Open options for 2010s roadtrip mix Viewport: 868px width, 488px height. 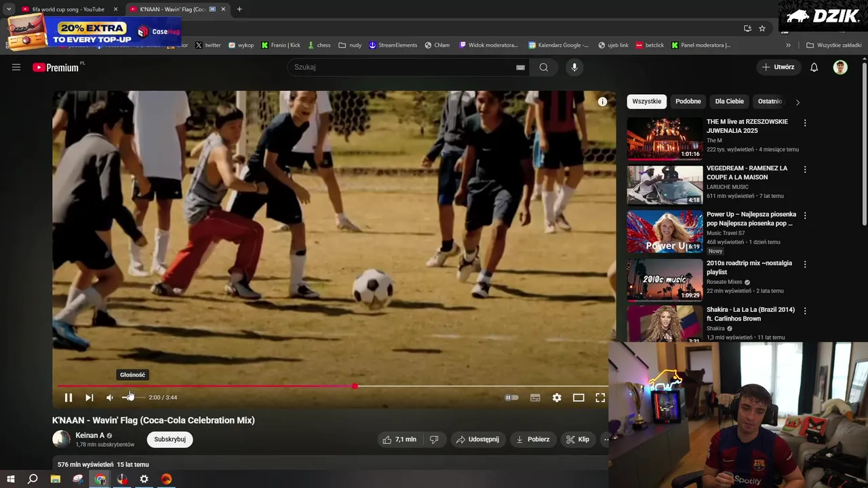tap(805, 264)
